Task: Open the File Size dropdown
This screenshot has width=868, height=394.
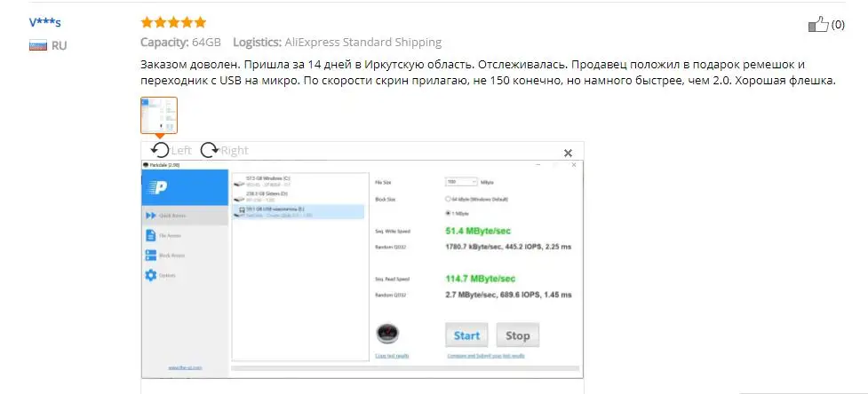Action: 460,182
